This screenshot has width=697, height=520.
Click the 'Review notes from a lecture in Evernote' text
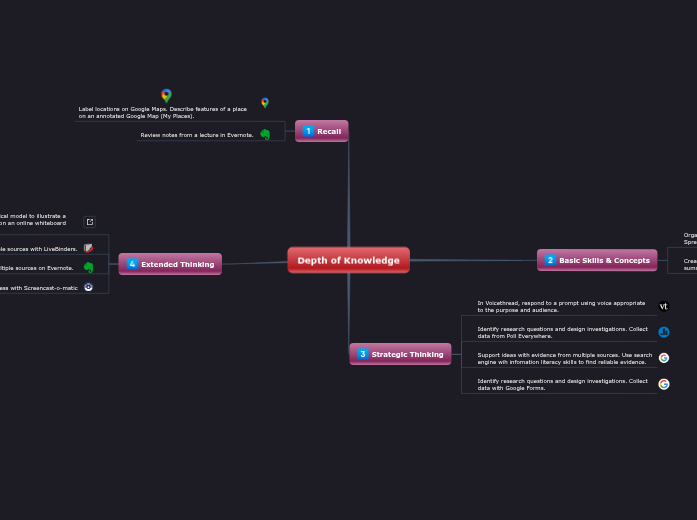(x=196, y=134)
